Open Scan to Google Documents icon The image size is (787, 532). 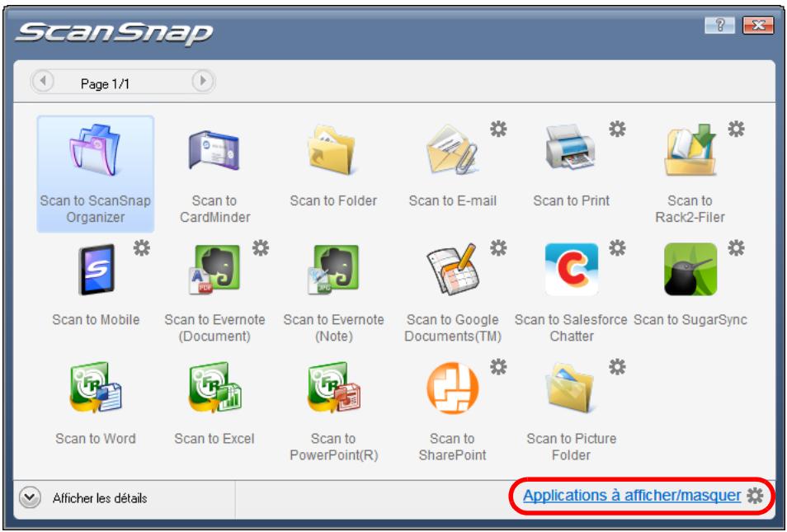click(x=452, y=269)
